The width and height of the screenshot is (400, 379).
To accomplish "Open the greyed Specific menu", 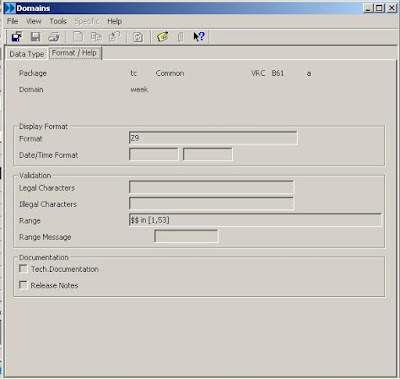I will pyautogui.click(x=87, y=21).
